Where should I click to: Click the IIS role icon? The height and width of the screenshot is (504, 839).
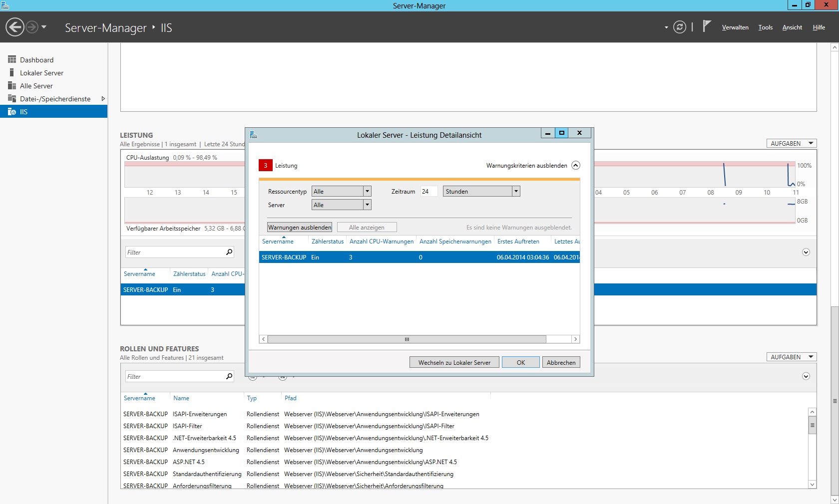[12, 112]
